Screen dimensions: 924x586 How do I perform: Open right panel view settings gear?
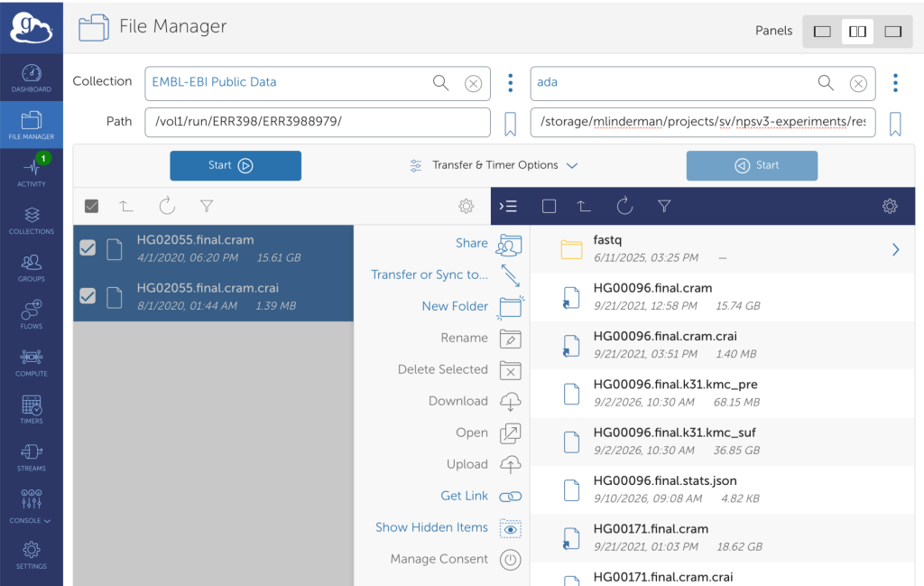(x=890, y=206)
